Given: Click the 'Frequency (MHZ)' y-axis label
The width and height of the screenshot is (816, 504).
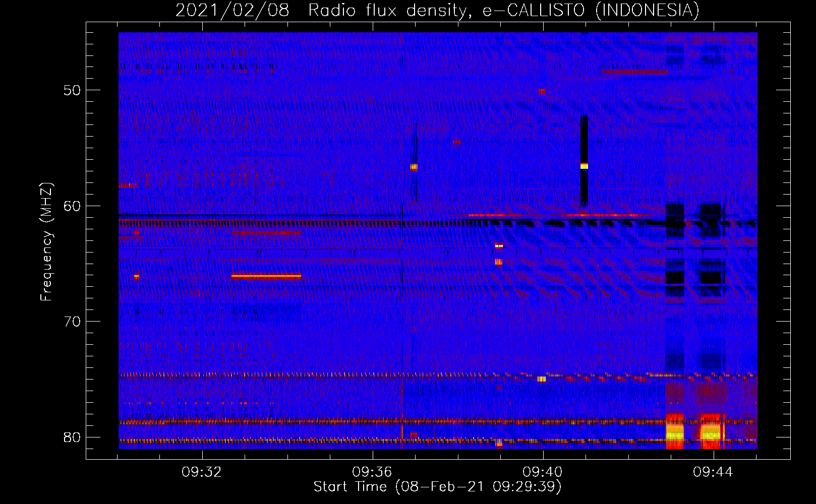Looking at the screenshot, I should coord(46,242).
